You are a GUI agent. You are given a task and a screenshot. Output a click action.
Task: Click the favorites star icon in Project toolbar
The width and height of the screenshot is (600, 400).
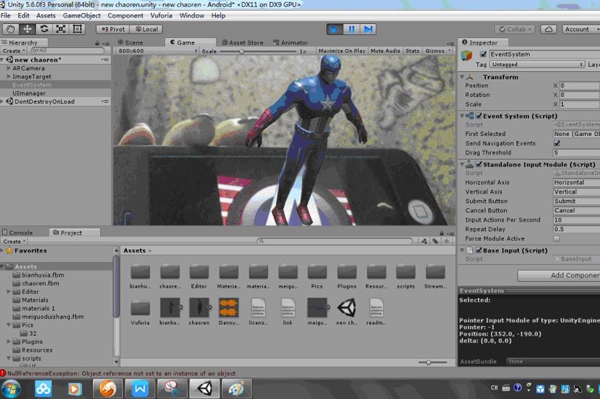click(x=446, y=241)
